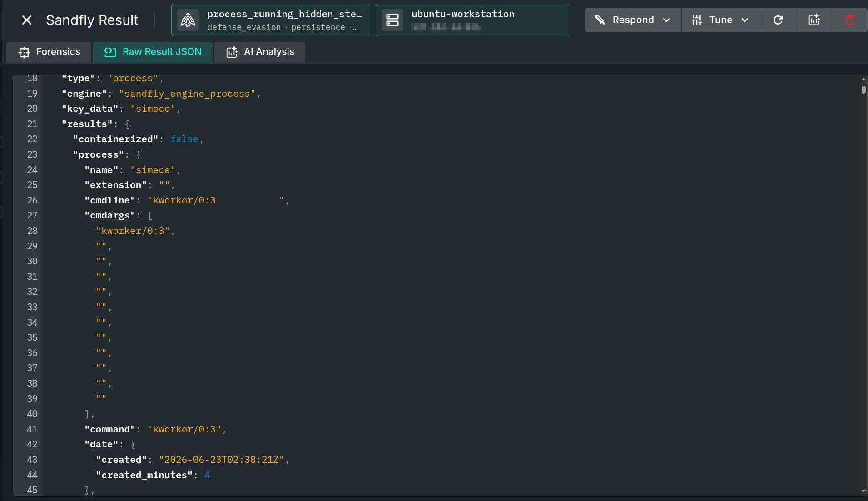Click the "command" key on line 41
The width and height of the screenshot is (868, 501).
click(x=110, y=429)
